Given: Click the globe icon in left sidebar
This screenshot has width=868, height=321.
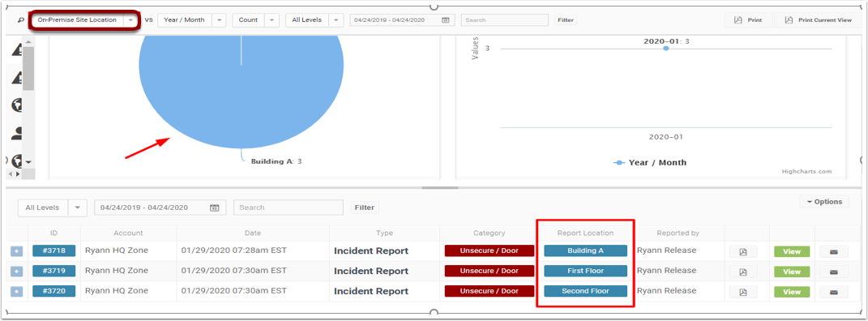Looking at the screenshot, I should pyautogui.click(x=17, y=105).
